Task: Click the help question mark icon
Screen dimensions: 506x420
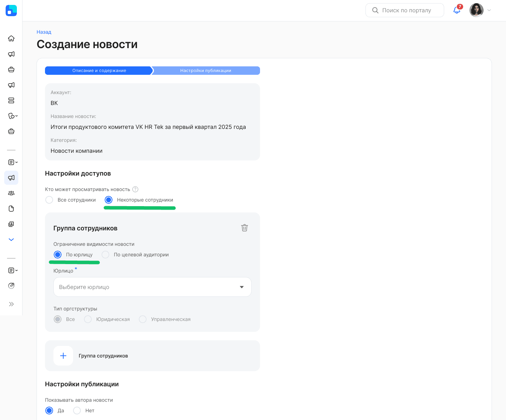Action: (135, 189)
